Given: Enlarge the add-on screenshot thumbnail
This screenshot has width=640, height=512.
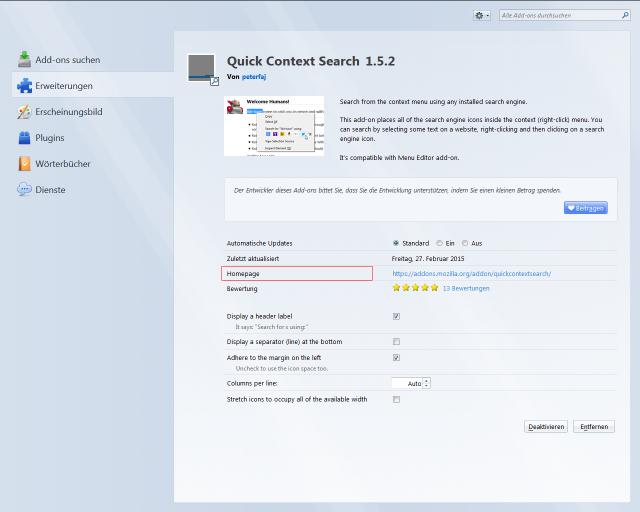Looking at the screenshot, I should pyautogui.click(x=274, y=126).
